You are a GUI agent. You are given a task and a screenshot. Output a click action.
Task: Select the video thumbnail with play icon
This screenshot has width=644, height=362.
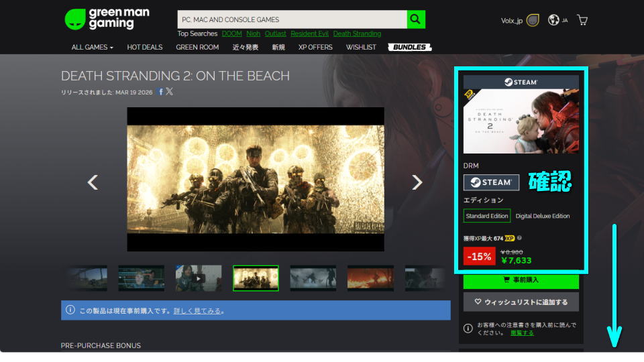pos(199,278)
